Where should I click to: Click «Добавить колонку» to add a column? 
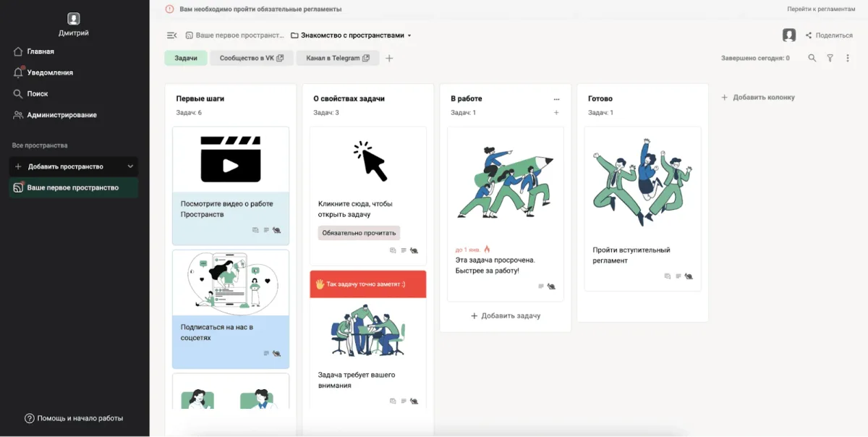(x=757, y=97)
